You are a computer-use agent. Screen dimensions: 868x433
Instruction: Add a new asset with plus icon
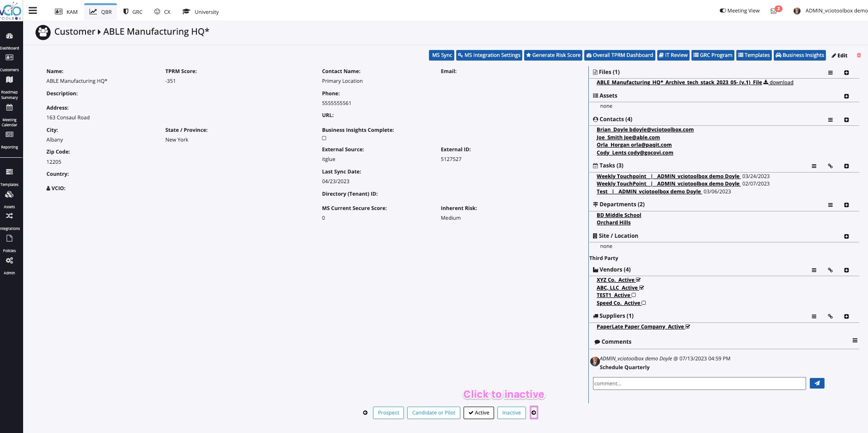click(x=846, y=96)
